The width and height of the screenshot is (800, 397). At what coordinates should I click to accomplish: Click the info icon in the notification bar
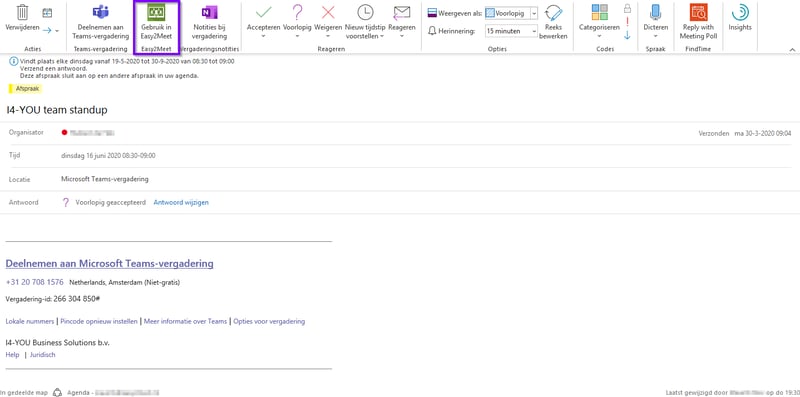(x=13, y=61)
